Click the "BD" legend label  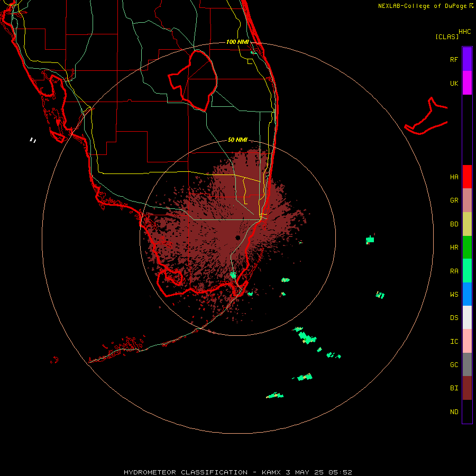[454, 224]
